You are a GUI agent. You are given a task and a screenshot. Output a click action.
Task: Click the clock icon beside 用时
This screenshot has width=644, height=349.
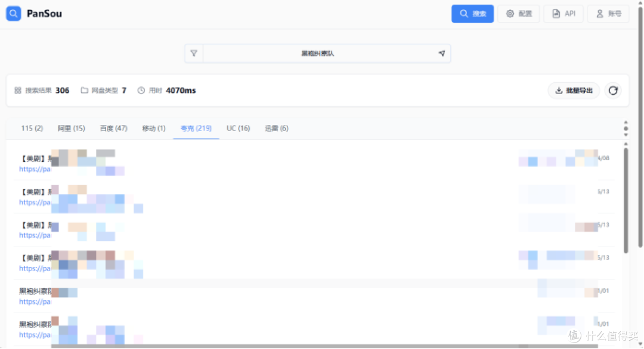click(141, 90)
